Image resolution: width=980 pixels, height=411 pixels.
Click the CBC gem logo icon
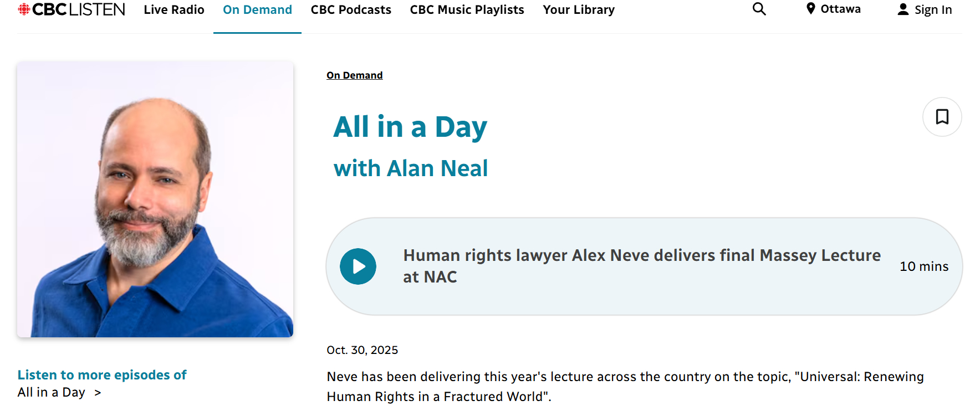(24, 9)
